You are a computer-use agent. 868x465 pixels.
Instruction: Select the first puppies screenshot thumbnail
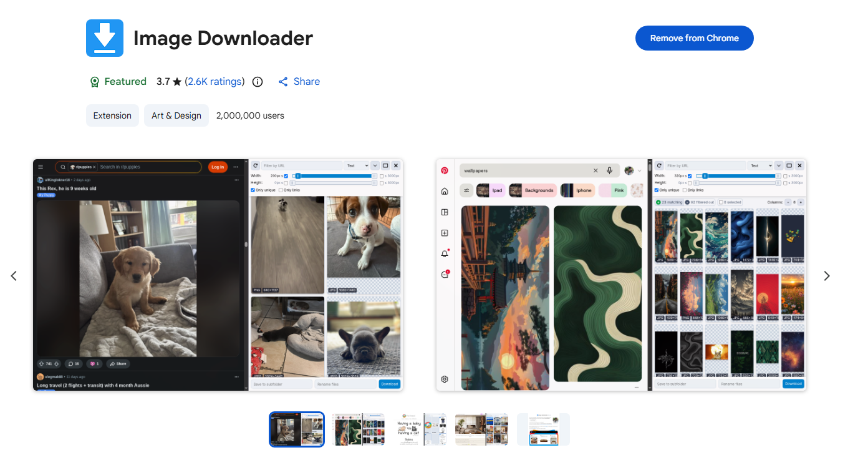[297, 429]
